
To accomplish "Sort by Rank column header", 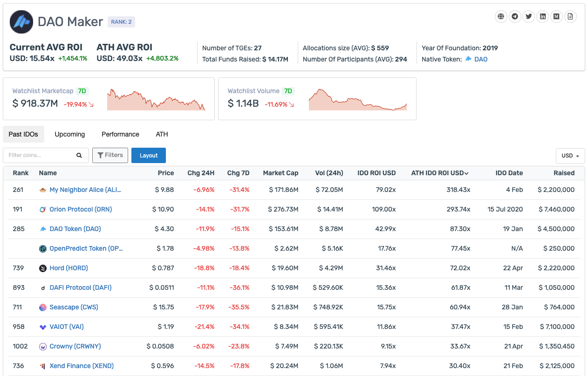I will (21, 173).
